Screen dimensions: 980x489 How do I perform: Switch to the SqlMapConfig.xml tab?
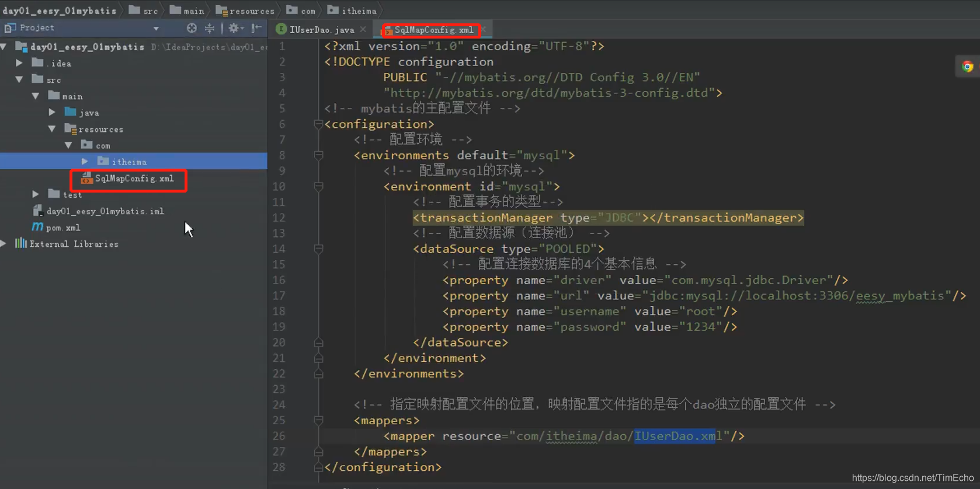(x=433, y=30)
